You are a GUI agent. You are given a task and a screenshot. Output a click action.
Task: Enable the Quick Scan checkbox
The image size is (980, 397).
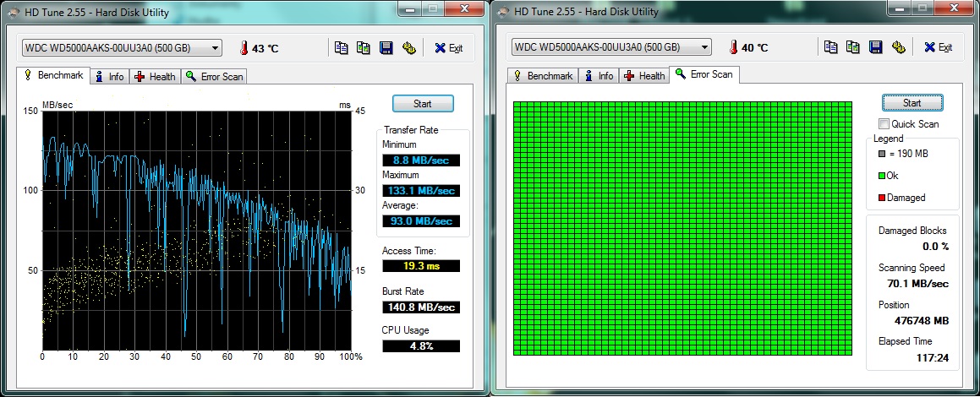884,124
